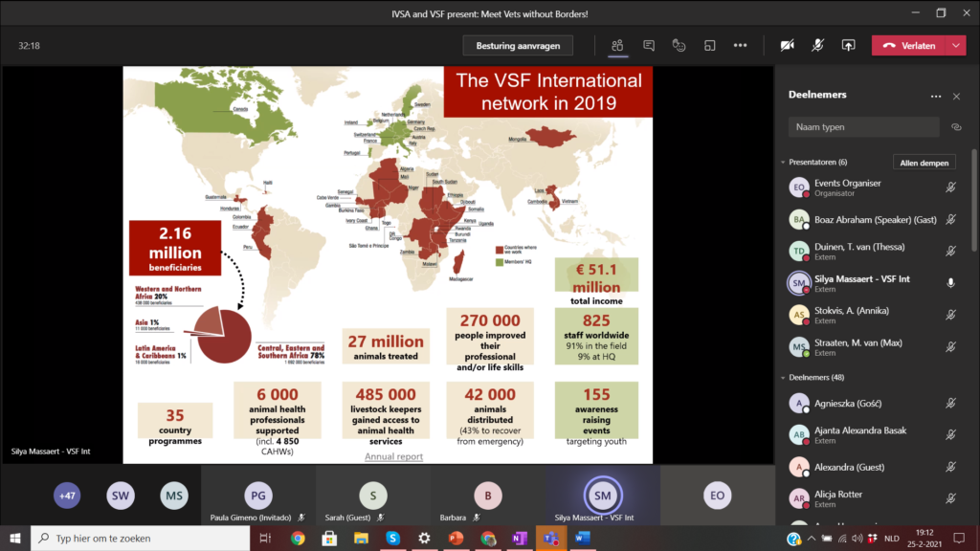Screen dimensions: 980x551
Task: Open breakout rooms icon in toolbar
Action: click(709, 45)
